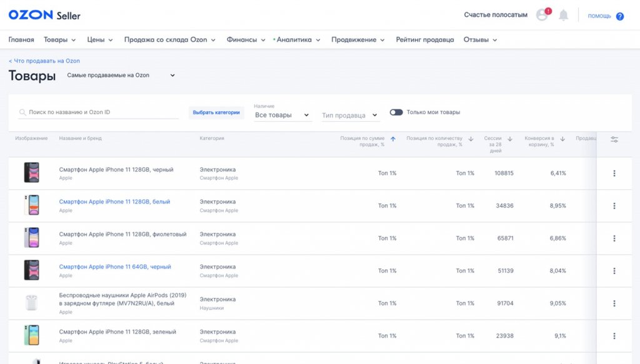Sort by sessions for 28 days arrow
This screenshot has width=640, height=364.
(x=510, y=139)
